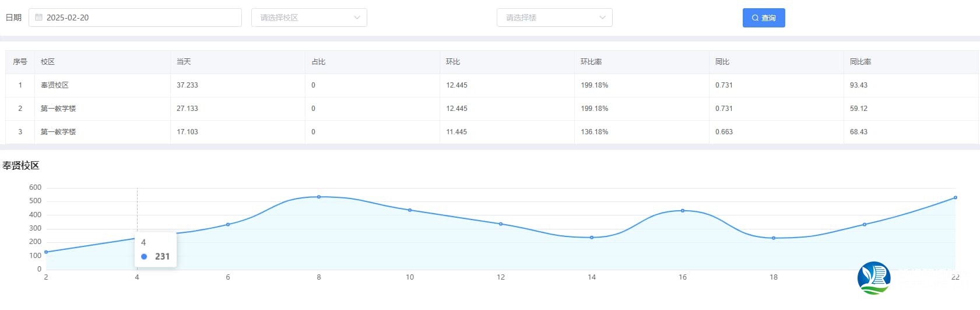Click the 27.133 value in second row
Viewport: 980px width, 310px height.
pos(187,109)
